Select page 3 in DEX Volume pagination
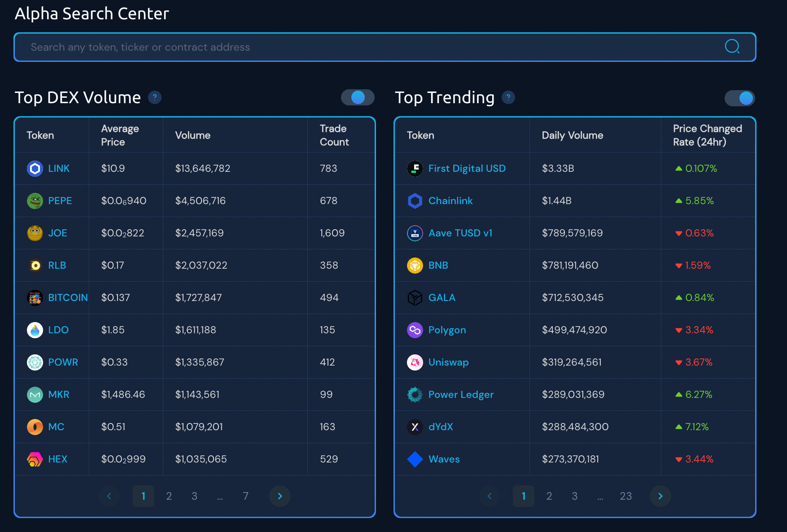The image size is (787, 532). tap(194, 496)
